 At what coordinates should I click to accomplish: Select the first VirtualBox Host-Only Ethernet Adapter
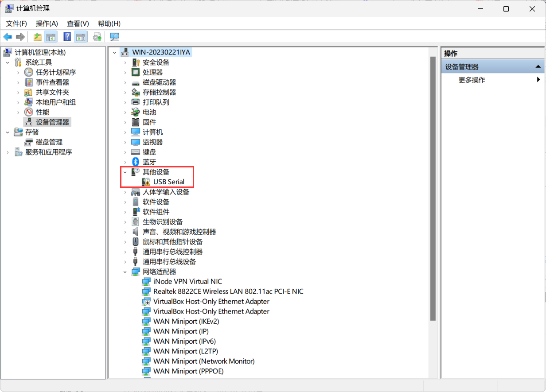tap(211, 302)
